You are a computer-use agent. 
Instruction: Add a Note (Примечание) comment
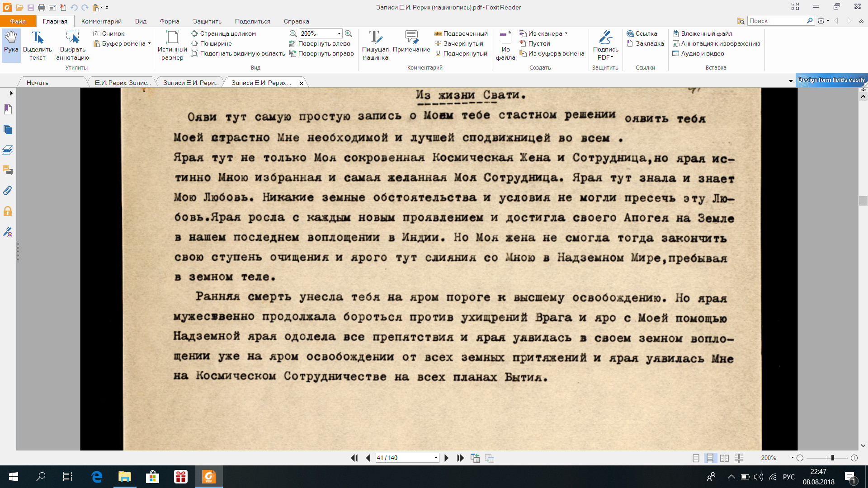pyautogui.click(x=411, y=42)
